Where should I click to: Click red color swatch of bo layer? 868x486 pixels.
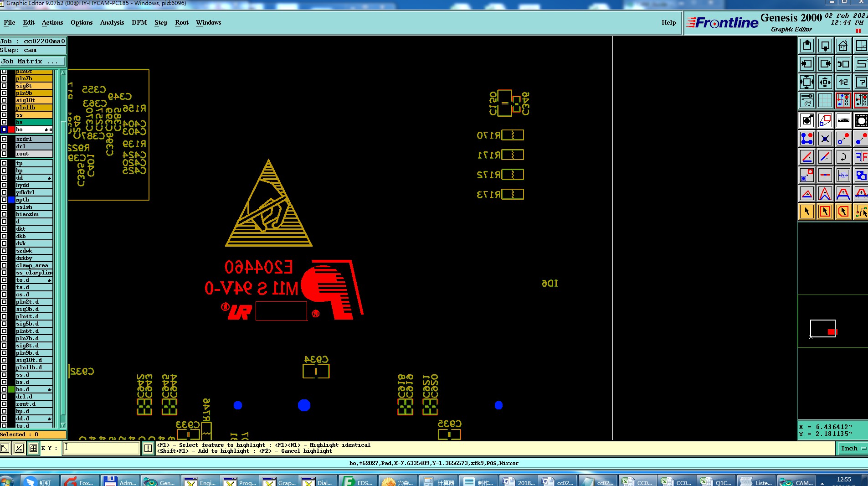click(x=11, y=129)
